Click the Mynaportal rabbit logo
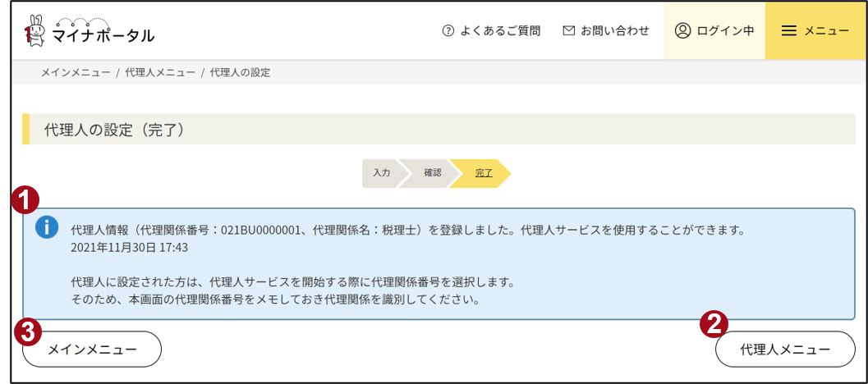The image size is (868, 384). 34,31
